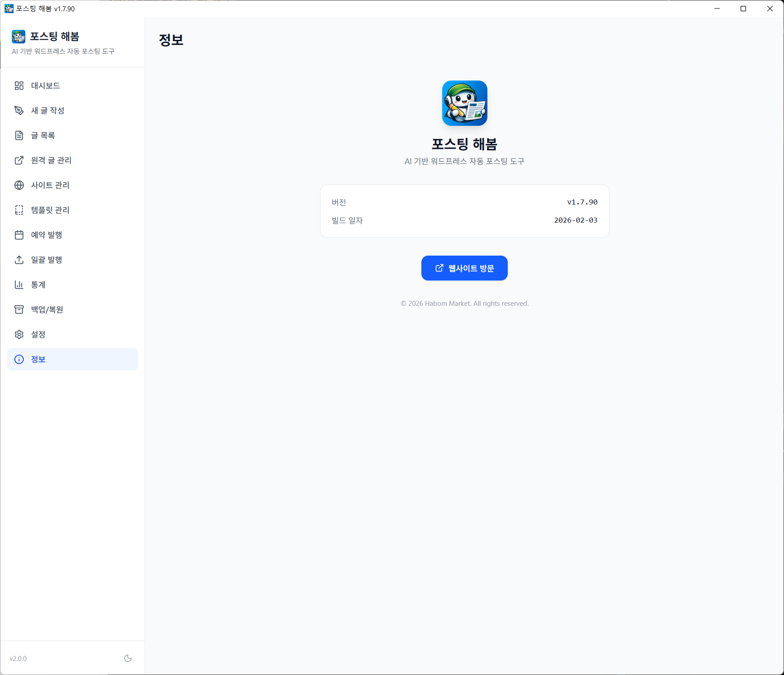The image size is (784, 675).
Task: Click the small app logo in sidebar header
Action: (19, 37)
